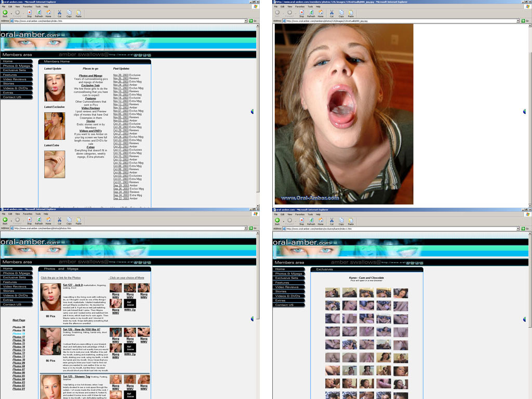Click Extras sidebar link in bottom-left window
Image resolution: width=532 pixels, height=399 pixels.
[x=16, y=300]
